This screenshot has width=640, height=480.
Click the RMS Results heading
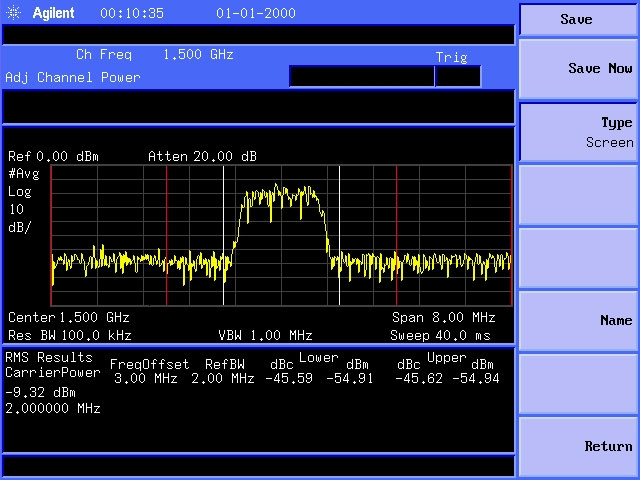tap(49, 358)
